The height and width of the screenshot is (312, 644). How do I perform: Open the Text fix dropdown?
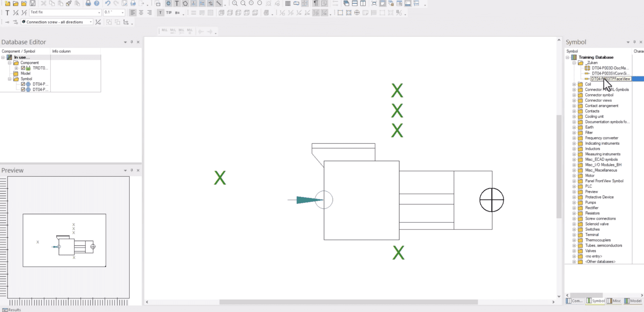(99, 13)
